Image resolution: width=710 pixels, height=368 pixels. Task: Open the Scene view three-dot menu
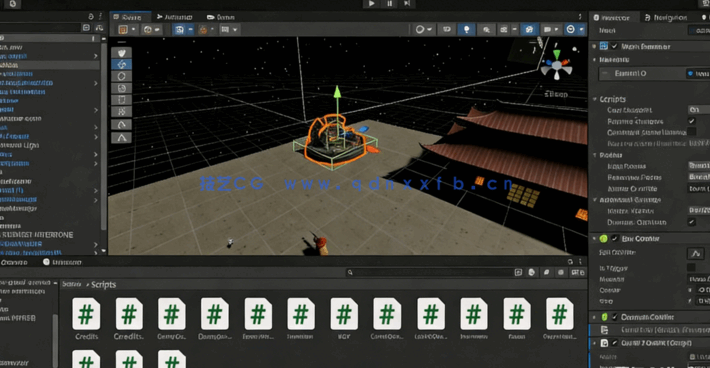point(580,17)
